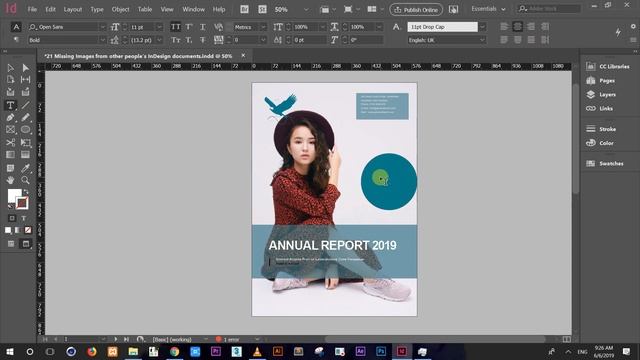Open the CC Libraries panel

click(x=608, y=67)
